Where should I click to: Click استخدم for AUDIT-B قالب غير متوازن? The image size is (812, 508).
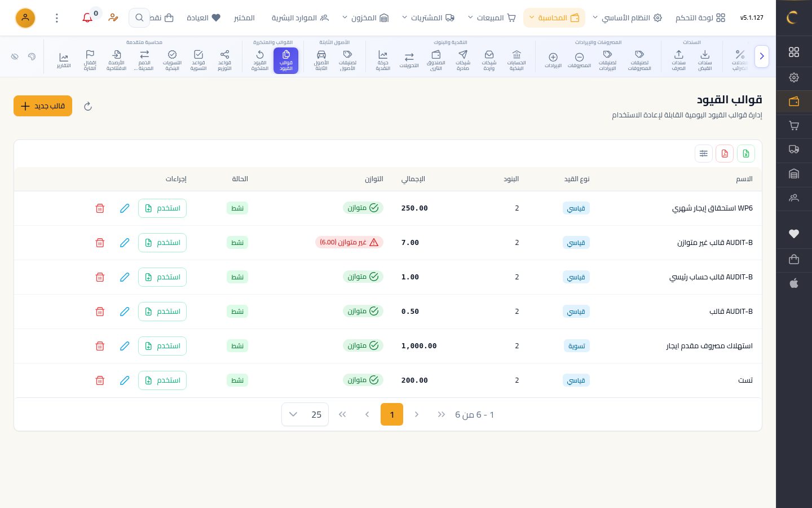pyautogui.click(x=162, y=243)
